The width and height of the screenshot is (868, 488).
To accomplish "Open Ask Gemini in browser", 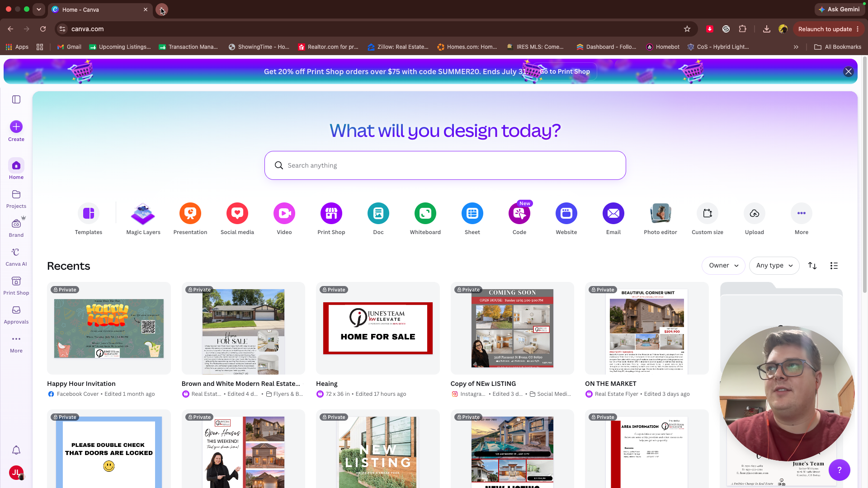I will pos(839,9).
